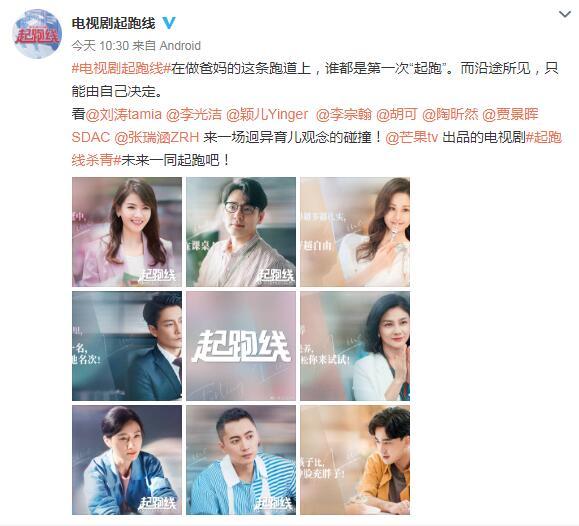Open poster of woman in denim jacket

point(127,460)
